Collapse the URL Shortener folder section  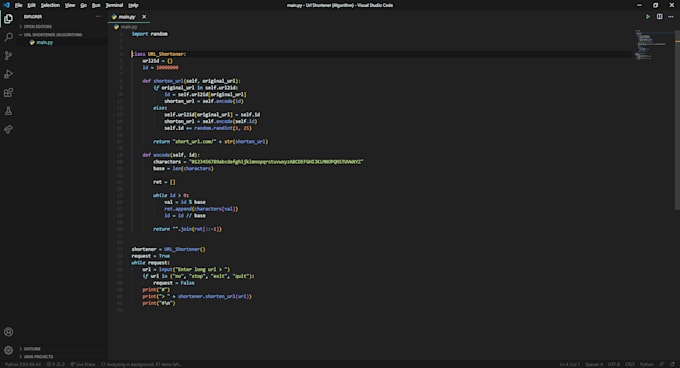[52, 35]
